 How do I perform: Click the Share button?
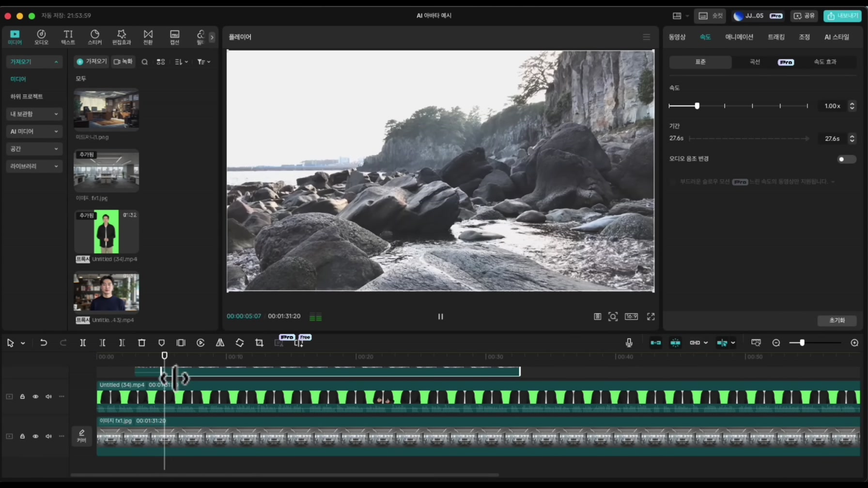pyautogui.click(x=804, y=16)
